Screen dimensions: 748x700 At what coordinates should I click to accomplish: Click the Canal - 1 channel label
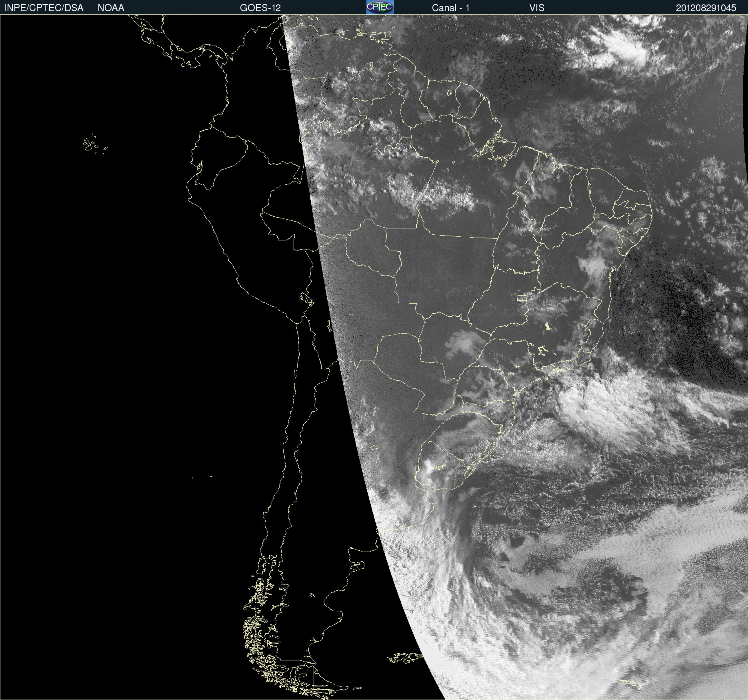pyautogui.click(x=451, y=8)
